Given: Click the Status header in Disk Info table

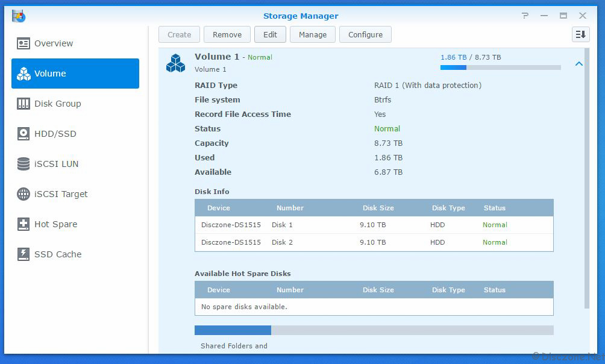Looking at the screenshot, I should pyautogui.click(x=495, y=208).
